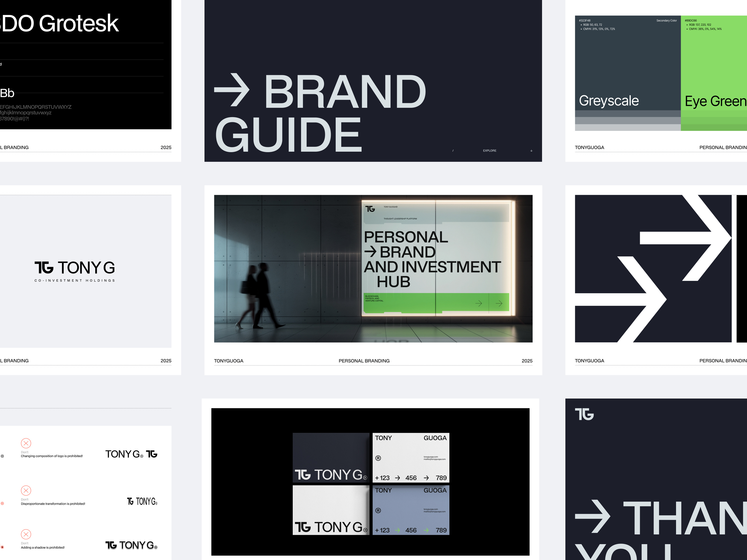
Task: Click the 2025 link in the footer
Action: [x=527, y=360]
